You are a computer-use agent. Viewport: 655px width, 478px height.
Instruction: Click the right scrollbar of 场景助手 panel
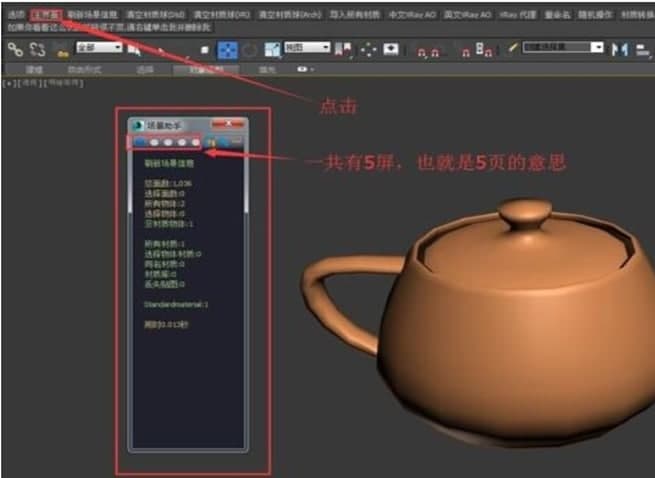[x=246, y=183]
